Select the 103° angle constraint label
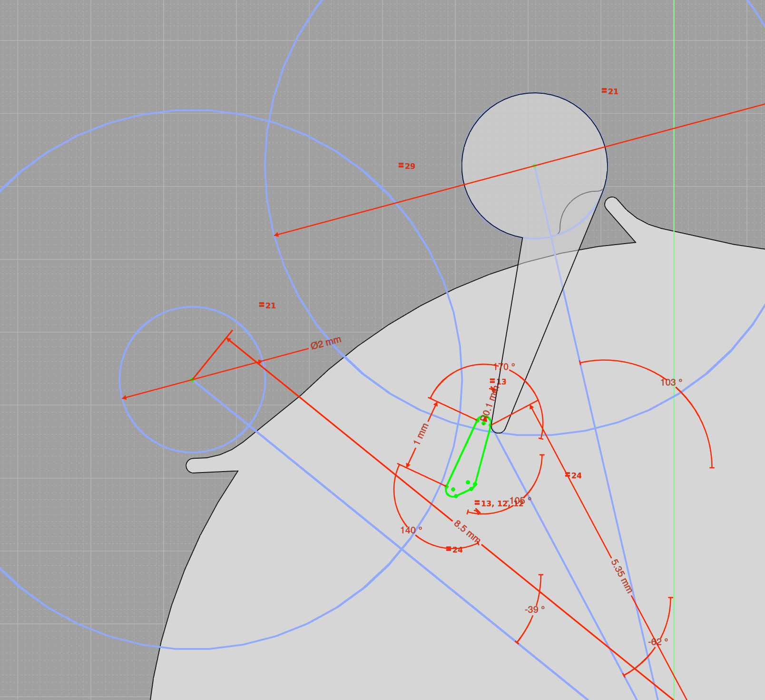765x700 pixels. click(x=671, y=383)
